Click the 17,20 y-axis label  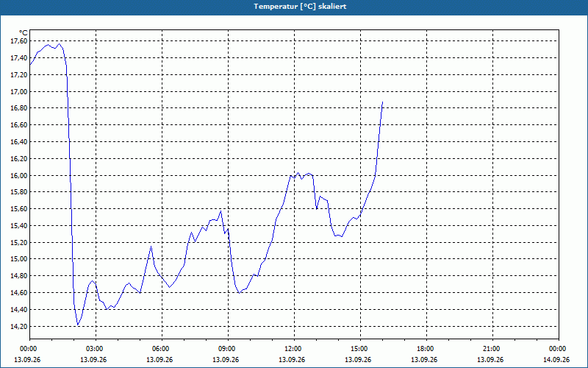pyautogui.click(x=19, y=75)
